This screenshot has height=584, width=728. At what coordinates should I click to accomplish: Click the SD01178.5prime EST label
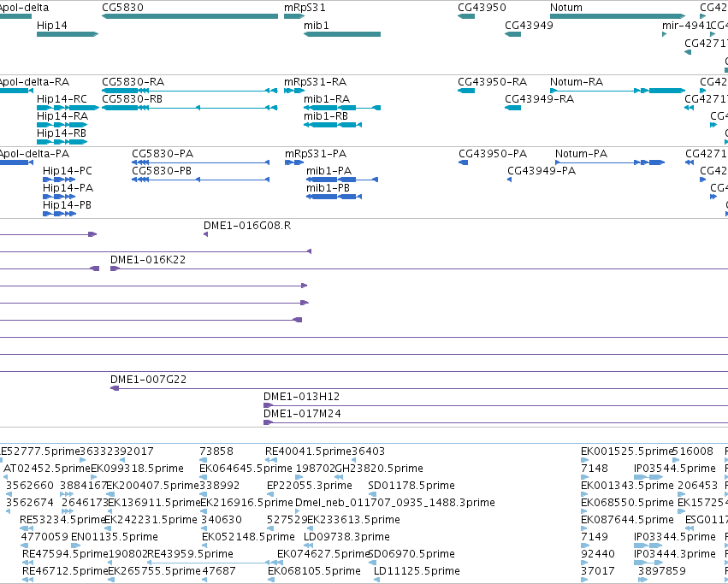[x=411, y=486]
